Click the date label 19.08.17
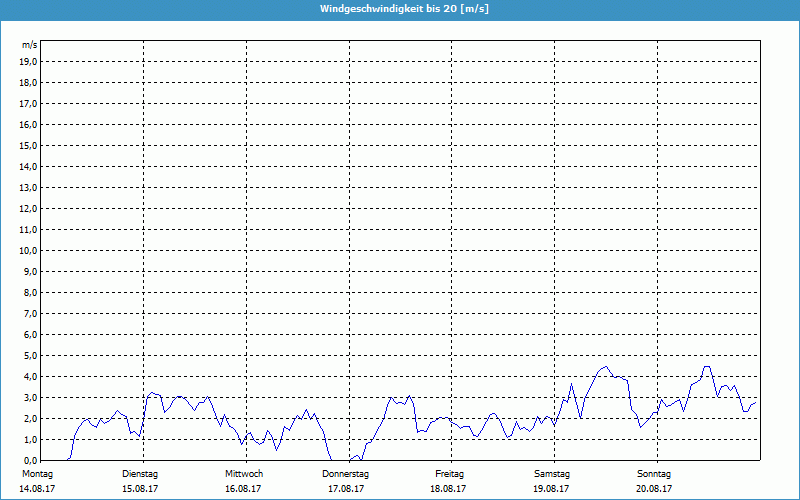Image resolution: width=800 pixels, height=500 pixels. pos(552,489)
